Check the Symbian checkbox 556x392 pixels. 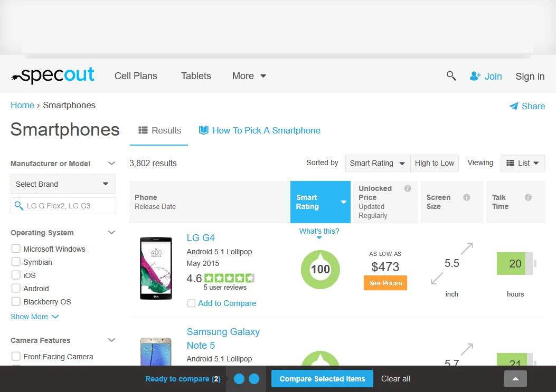click(x=16, y=262)
